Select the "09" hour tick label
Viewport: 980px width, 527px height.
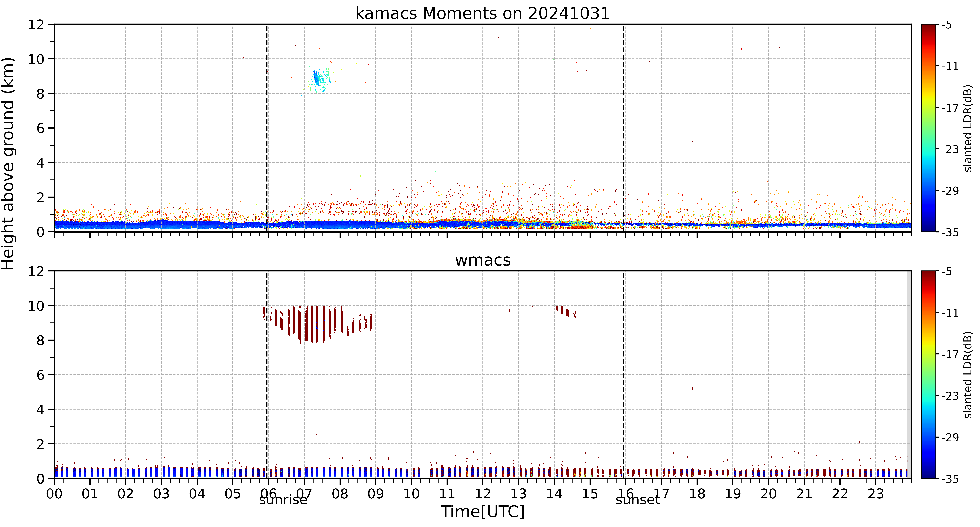376,494
